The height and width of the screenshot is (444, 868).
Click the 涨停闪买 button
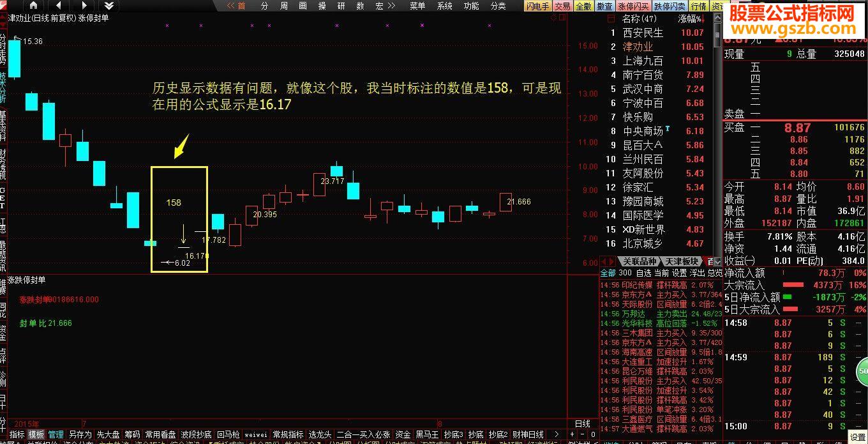coord(632,6)
